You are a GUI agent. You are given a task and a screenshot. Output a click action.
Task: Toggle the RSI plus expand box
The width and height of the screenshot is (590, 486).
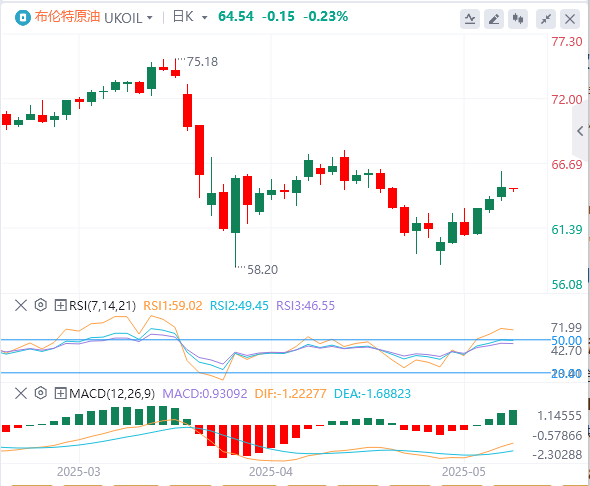tap(60, 305)
